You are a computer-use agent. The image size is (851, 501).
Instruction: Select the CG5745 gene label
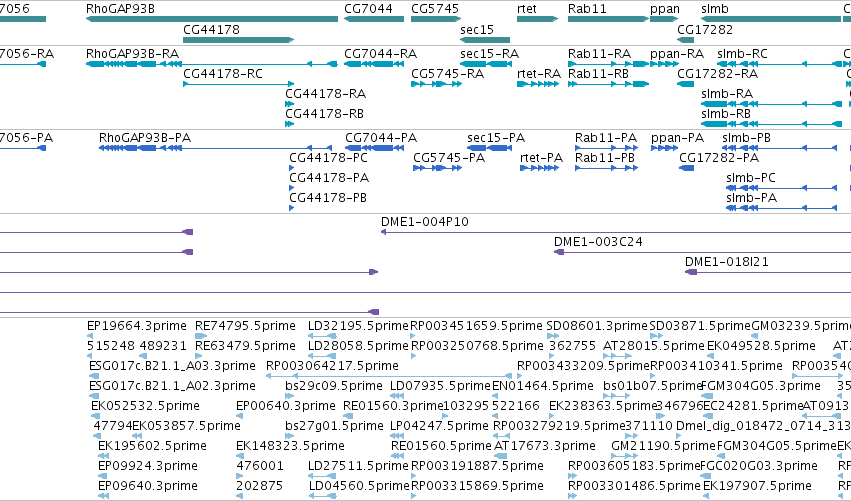click(435, 9)
